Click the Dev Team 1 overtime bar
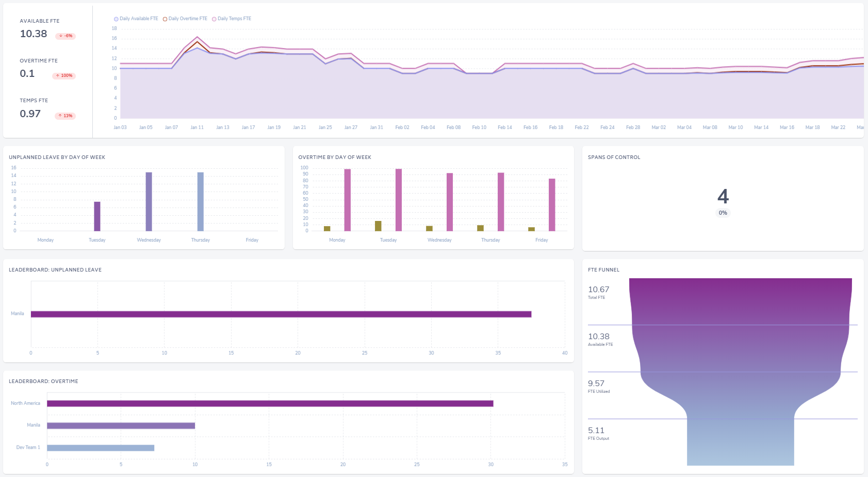The height and width of the screenshot is (477, 868). [101, 448]
